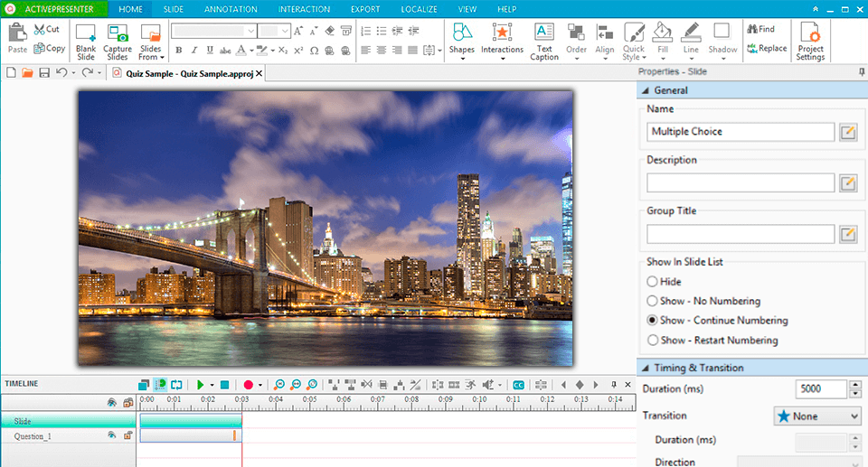
Task: Click the Blank Slide icon
Action: point(86,41)
